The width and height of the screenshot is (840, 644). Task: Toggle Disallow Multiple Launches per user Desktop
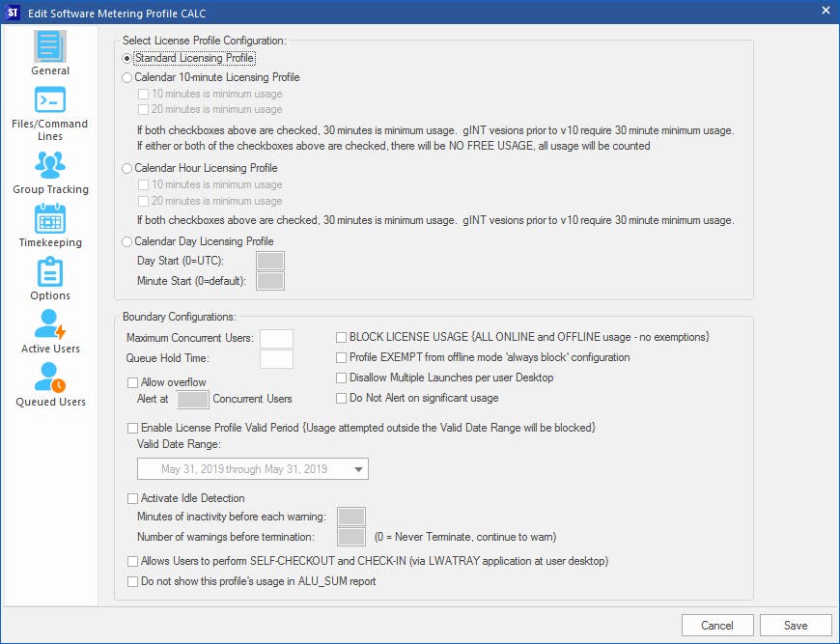[341, 378]
